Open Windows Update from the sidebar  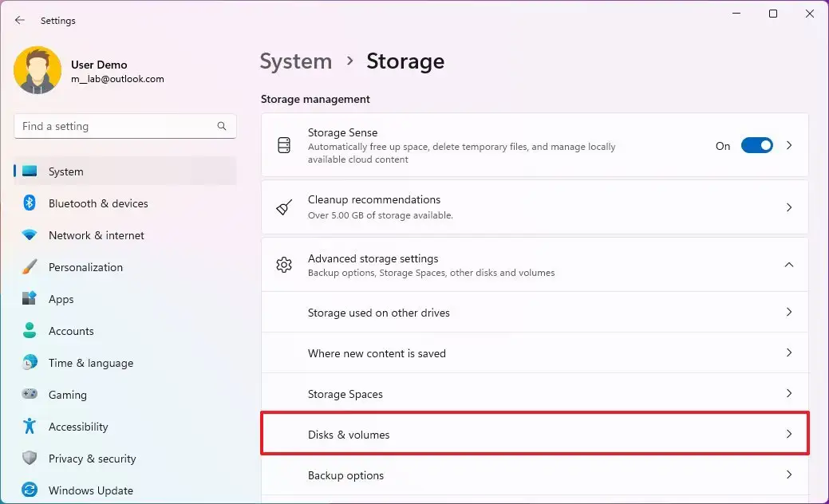click(90, 490)
